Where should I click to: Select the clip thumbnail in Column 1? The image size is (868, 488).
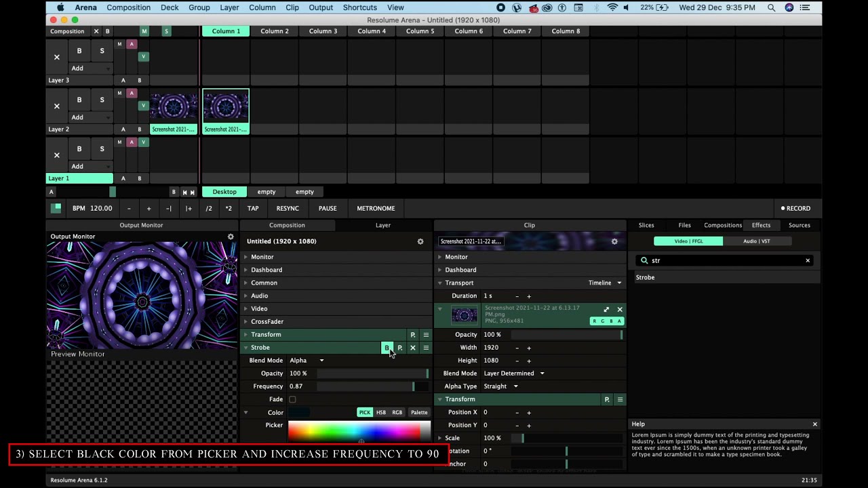tap(226, 106)
